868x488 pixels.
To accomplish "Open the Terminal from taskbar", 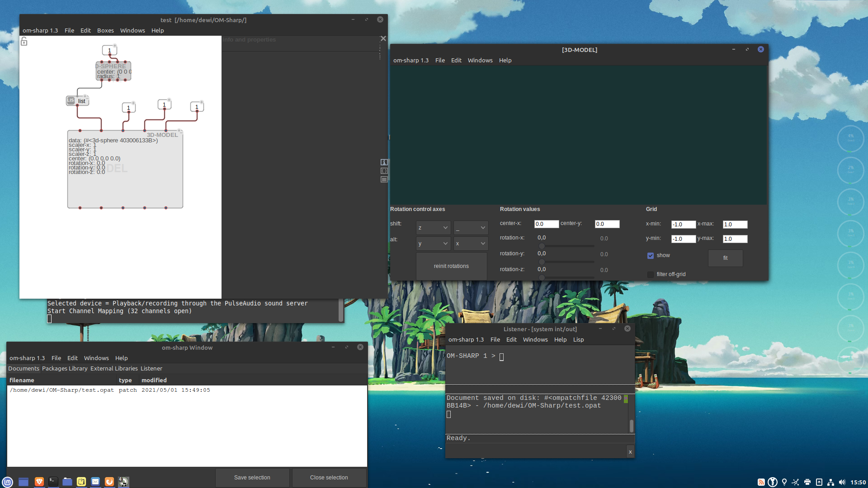I will click(53, 482).
